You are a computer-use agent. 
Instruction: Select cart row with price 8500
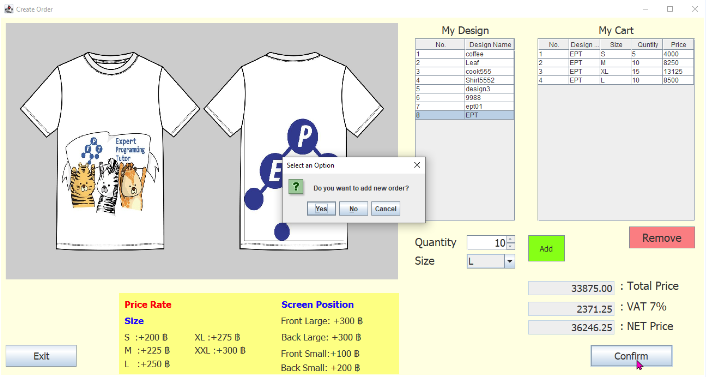615,80
